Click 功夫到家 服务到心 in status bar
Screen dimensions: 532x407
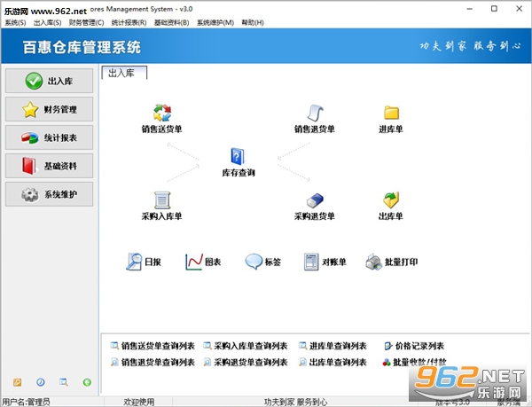click(x=295, y=402)
